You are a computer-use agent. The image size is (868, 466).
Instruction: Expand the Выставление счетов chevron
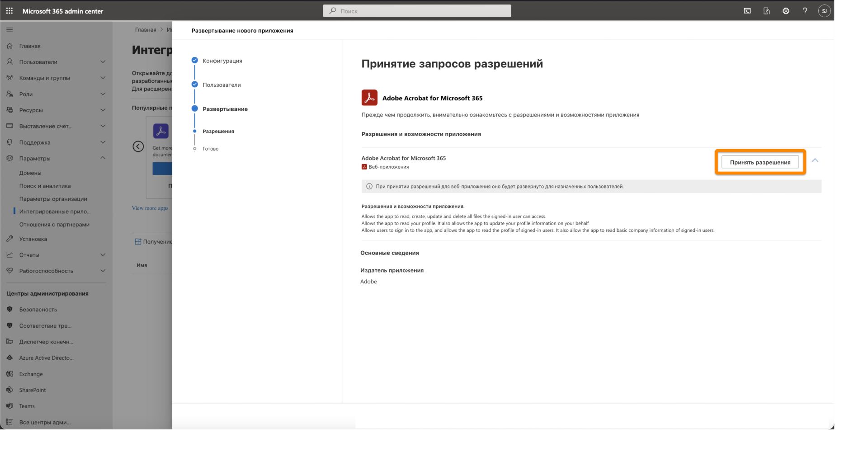point(103,126)
